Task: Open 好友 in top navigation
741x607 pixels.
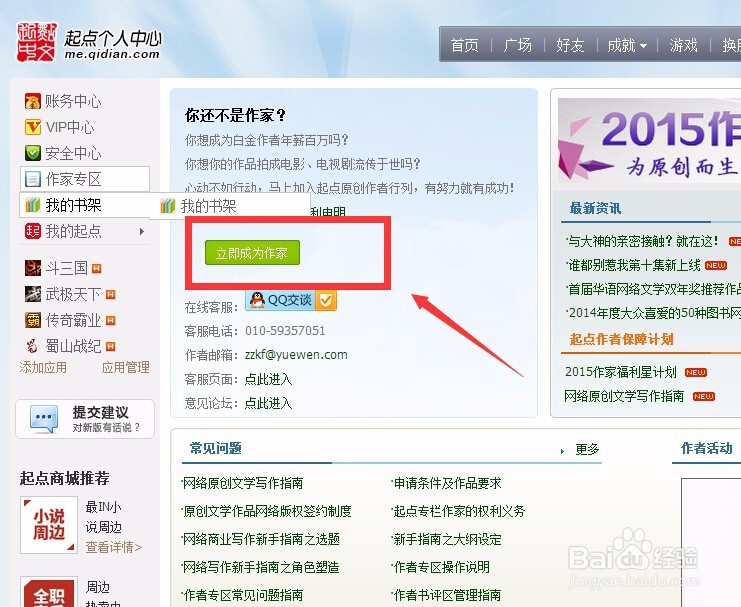Action: [x=570, y=45]
